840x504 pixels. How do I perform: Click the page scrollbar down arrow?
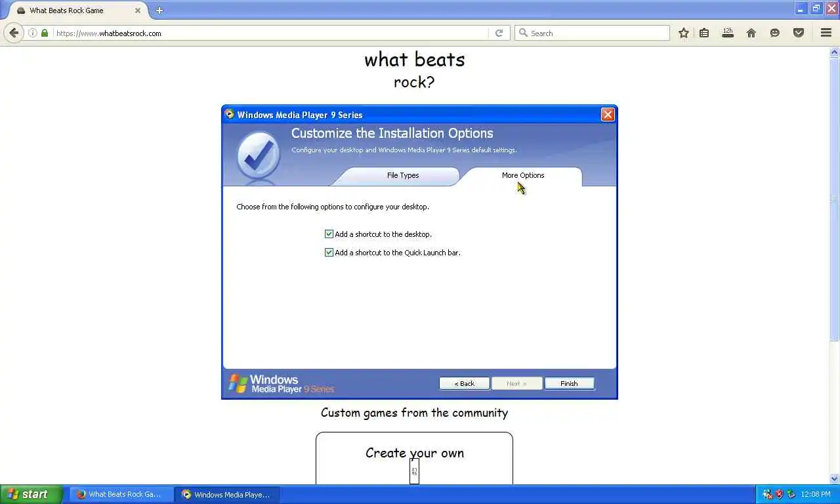(835, 479)
